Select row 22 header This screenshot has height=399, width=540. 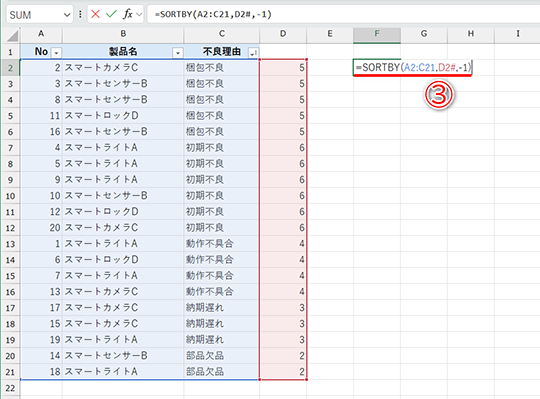point(10,388)
